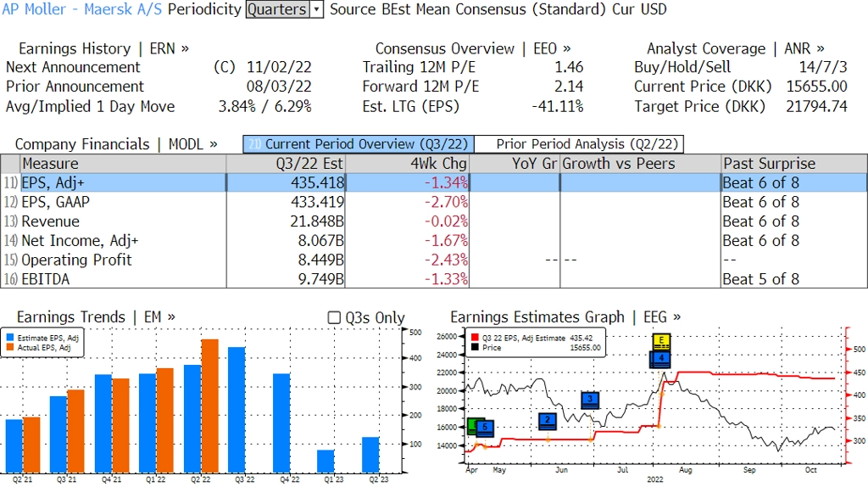Click the blue Q3'22 estimate EPS bar

point(237,410)
